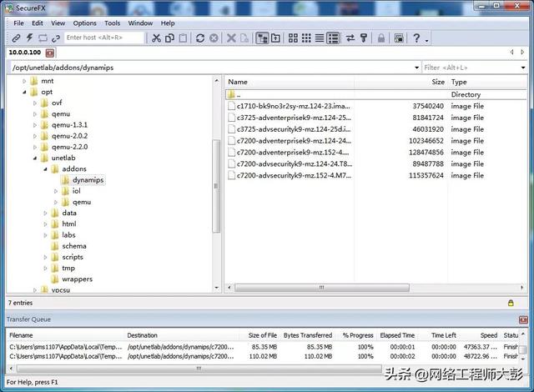Open the File menu
This screenshot has width=534, height=392.
[18, 23]
